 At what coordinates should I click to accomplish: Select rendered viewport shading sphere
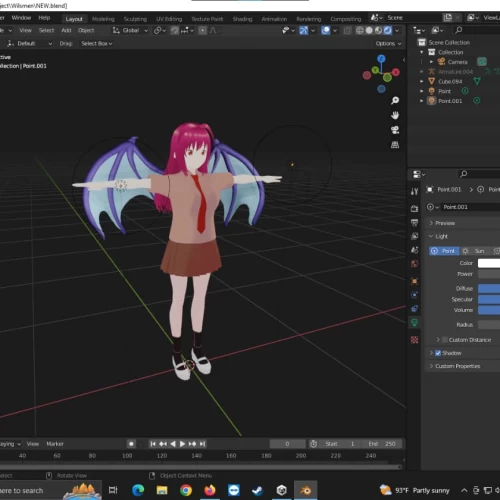[387, 31]
